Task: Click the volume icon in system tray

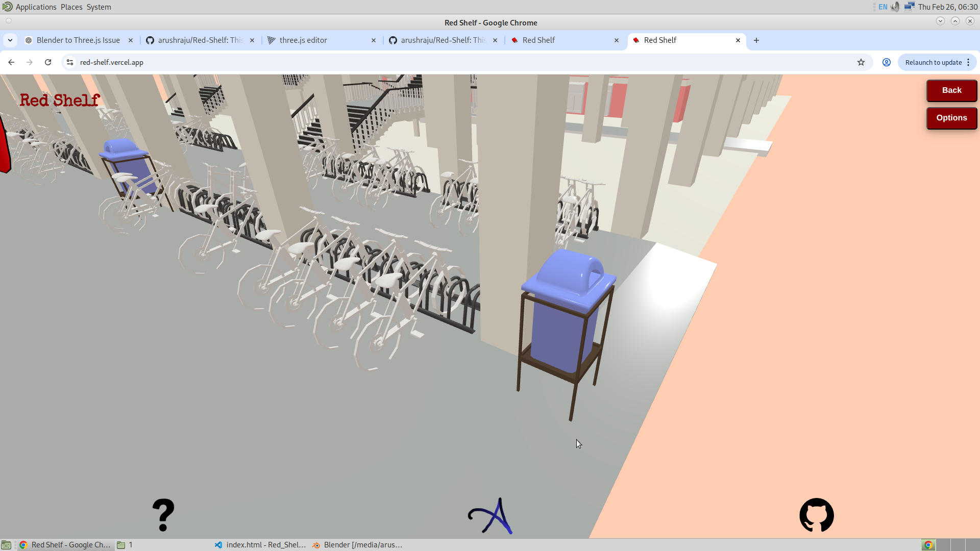Action: coord(896,7)
